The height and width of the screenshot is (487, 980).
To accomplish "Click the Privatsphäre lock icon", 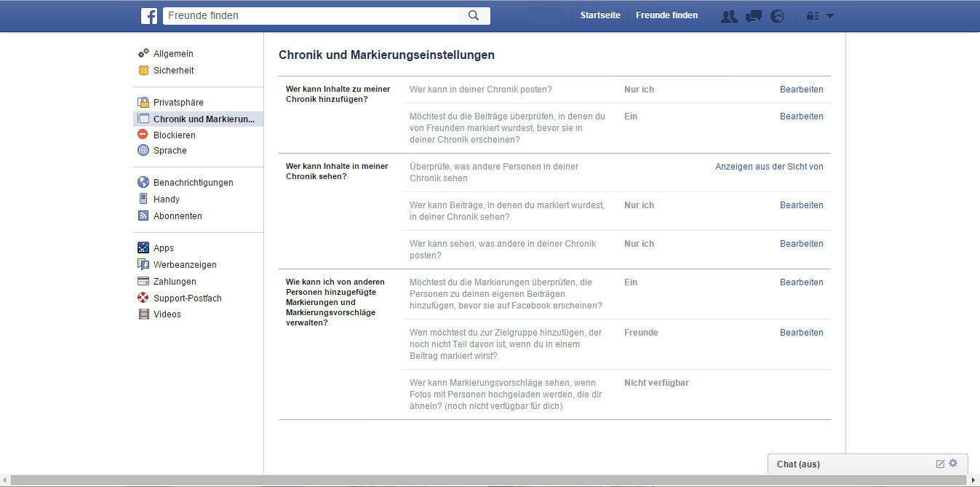I will (143, 103).
